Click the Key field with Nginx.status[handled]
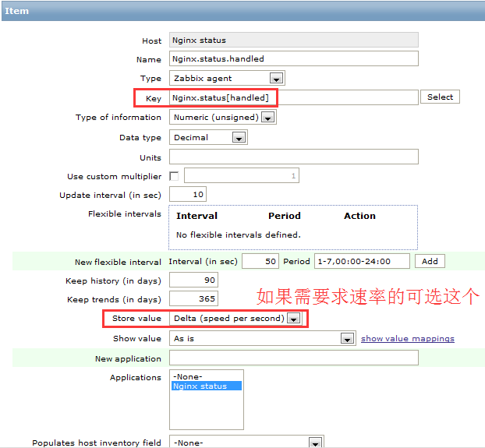485x448 pixels. [293, 97]
